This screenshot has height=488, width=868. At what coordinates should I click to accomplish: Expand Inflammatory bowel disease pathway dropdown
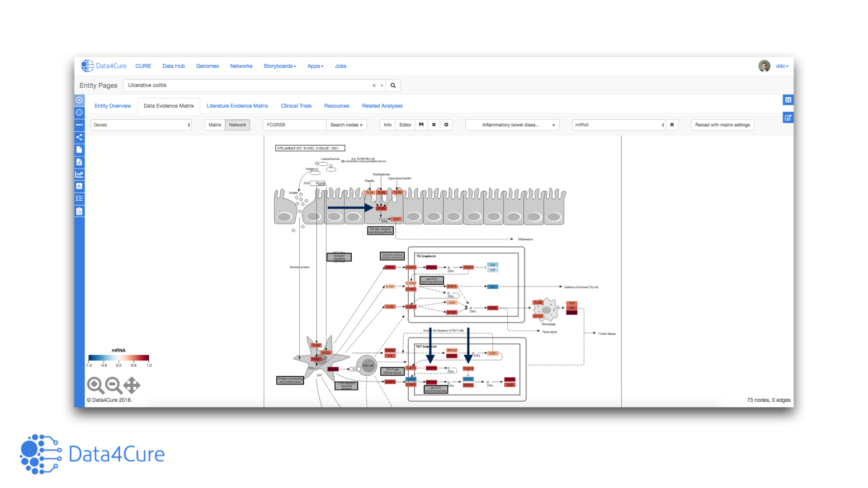tap(512, 125)
